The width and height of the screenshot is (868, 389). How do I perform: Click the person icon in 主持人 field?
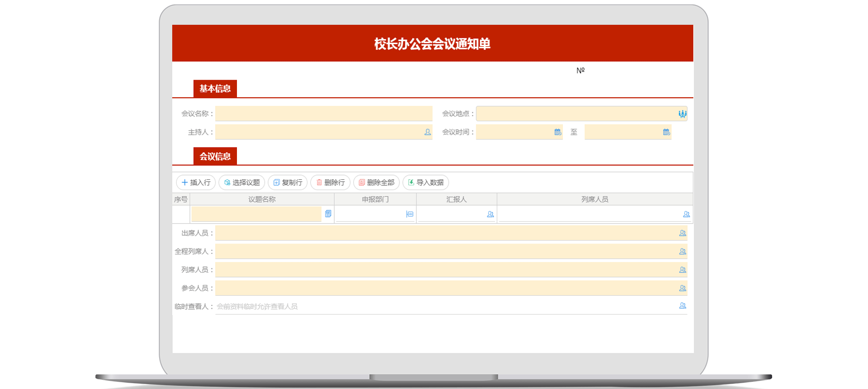428,132
